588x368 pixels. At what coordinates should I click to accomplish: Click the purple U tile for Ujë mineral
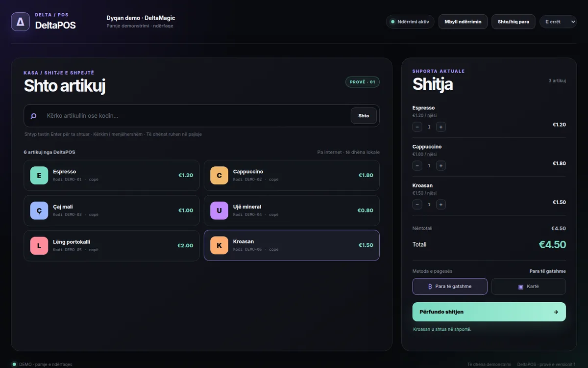coord(219,210)
